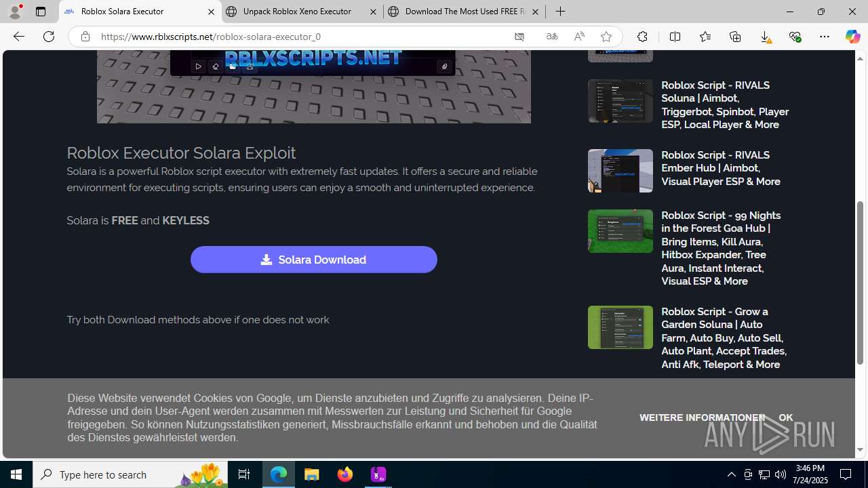
Task: Open RIVALS Ember Hub script link
Action: pos(721,168)
